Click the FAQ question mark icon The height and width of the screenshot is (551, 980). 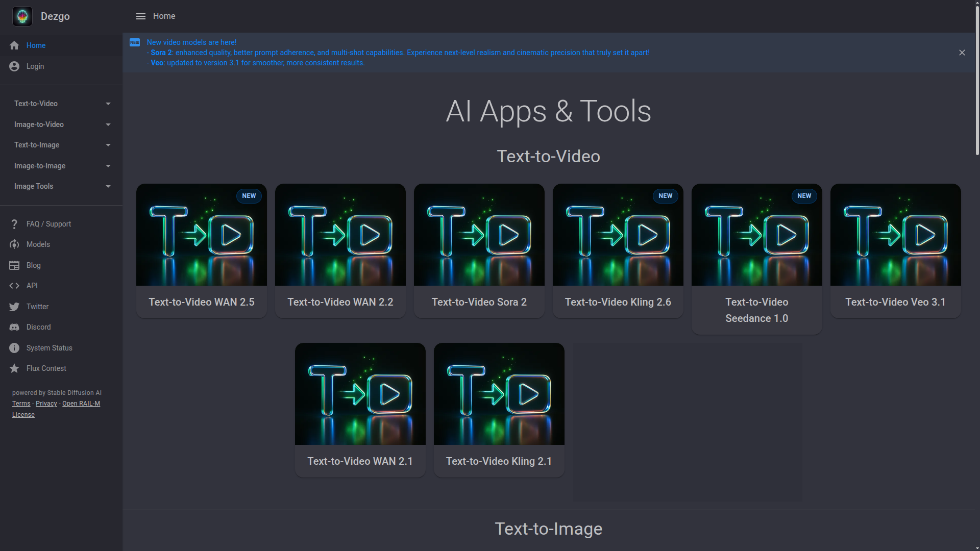point(14,224)
